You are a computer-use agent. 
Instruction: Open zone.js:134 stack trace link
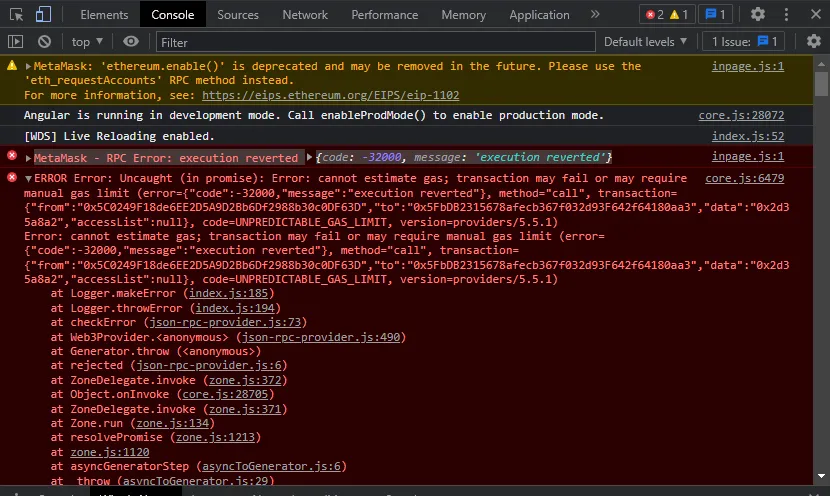tap(173, 423)
